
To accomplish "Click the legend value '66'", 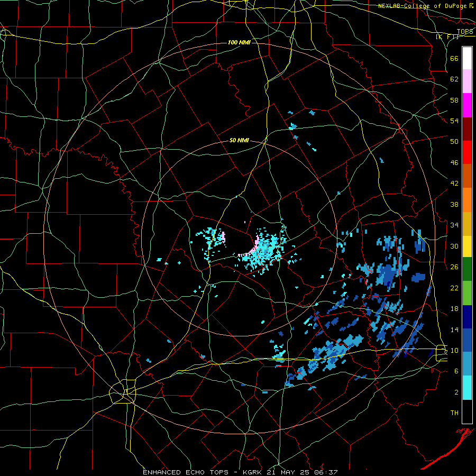I will pos(454,58).
